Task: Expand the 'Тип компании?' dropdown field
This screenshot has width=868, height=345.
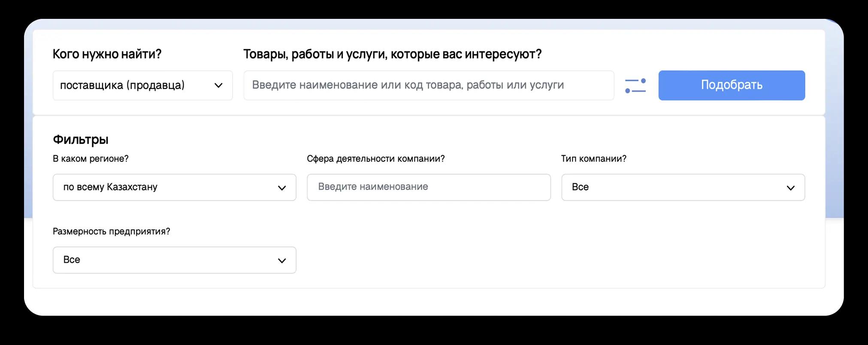Action: pos(683,187)
